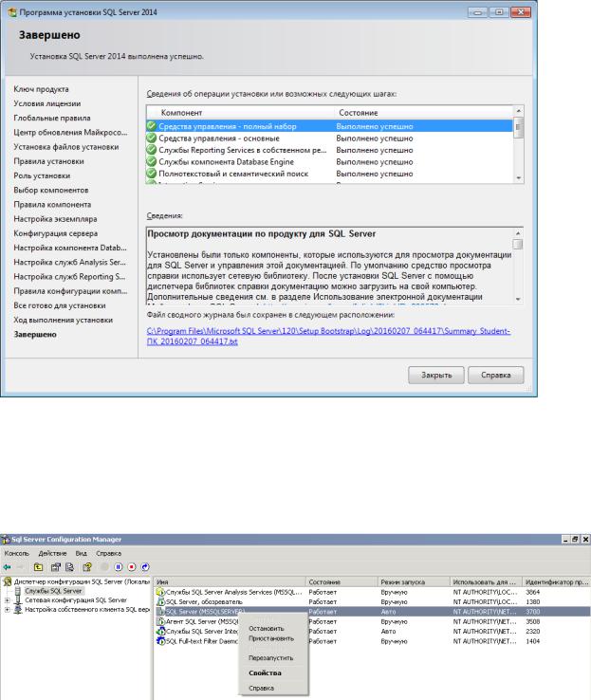Click the blue Pause service toolbar icon
591x700 pixels.
(x=119, y=567)
